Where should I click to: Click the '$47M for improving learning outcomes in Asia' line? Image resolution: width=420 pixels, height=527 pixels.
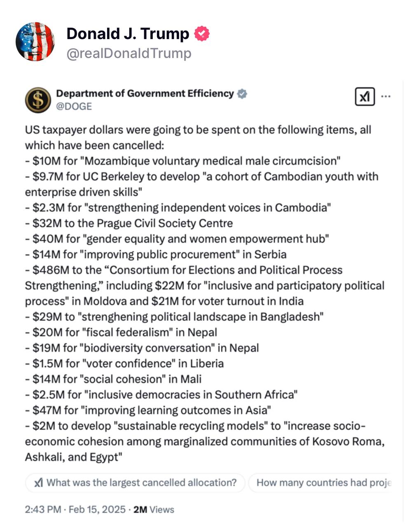pos(148,410)
